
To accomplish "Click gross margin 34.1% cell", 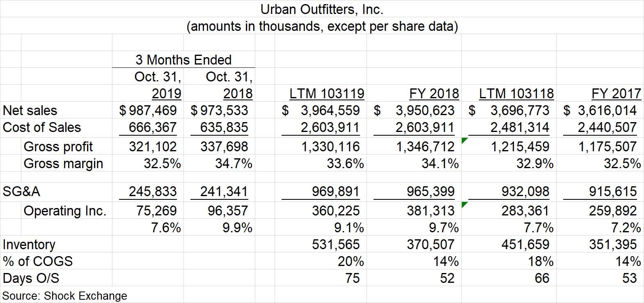I will click(440, 164).
